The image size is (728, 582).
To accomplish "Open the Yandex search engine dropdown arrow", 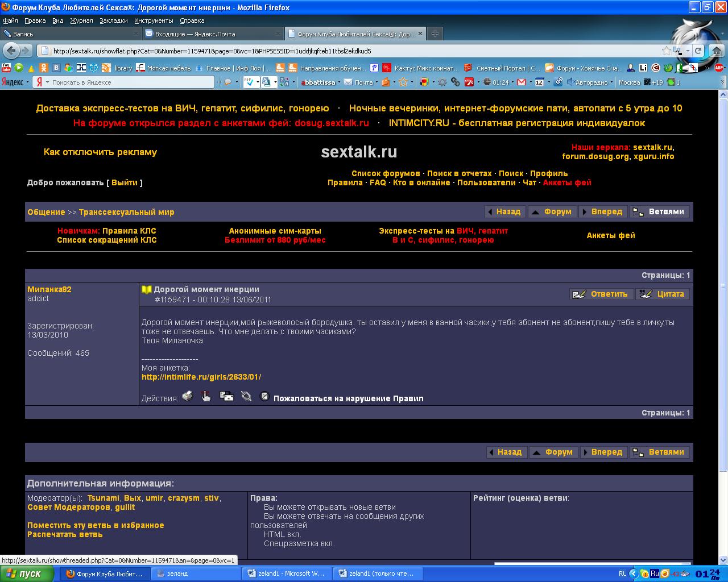I will tap(47, 82).
